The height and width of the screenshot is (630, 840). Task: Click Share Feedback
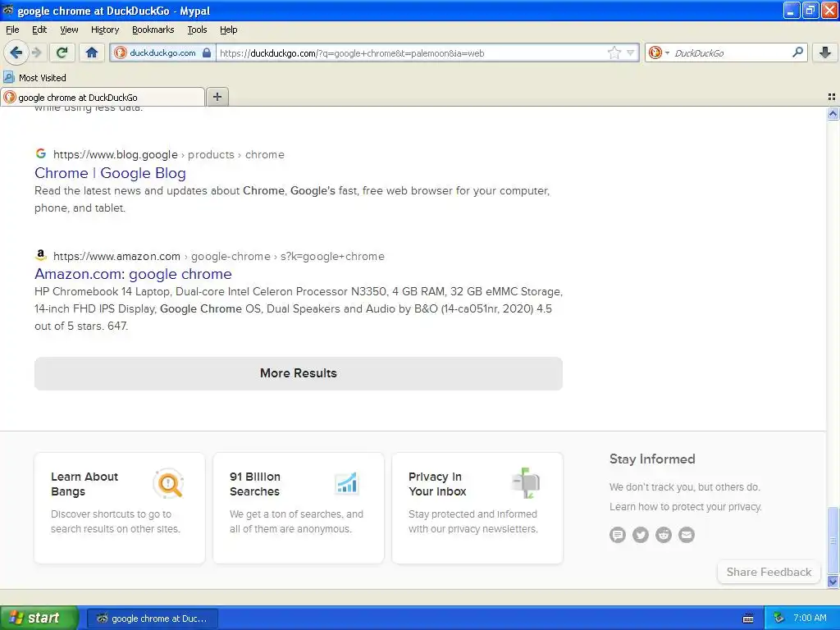tap(769, 572)
